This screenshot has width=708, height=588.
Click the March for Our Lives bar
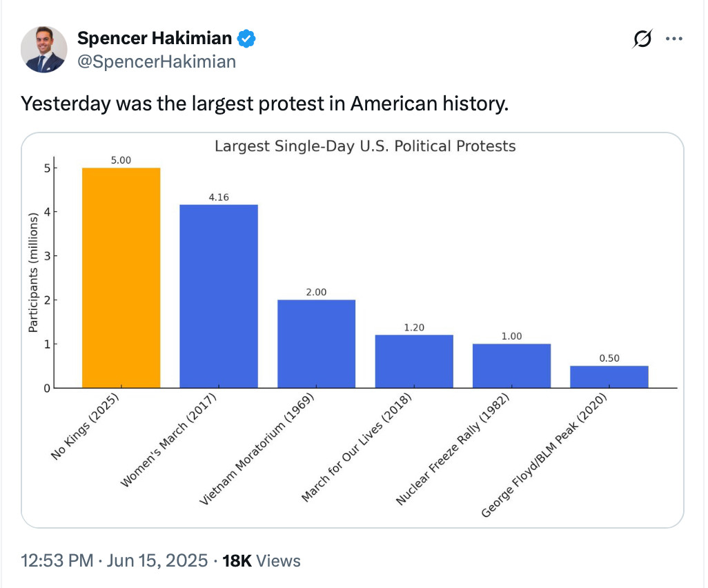coord(414,362)
